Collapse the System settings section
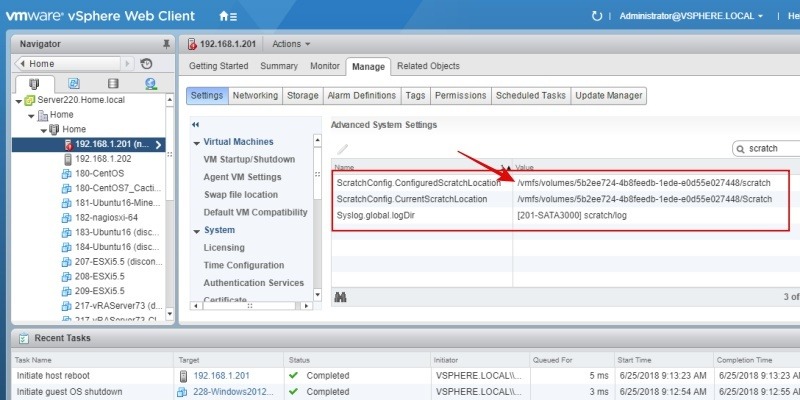This screenshot has width=800, height=400. [196, 231]
